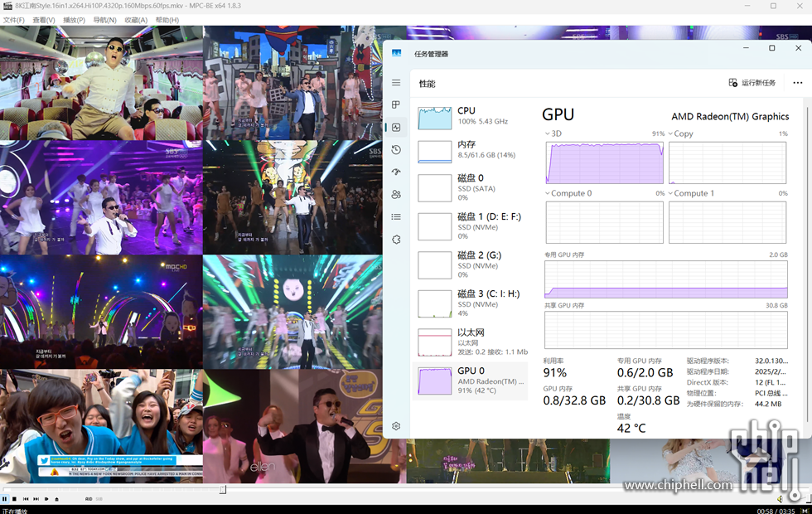Click the 91% utilization value
Image resolution: width=812 pixels, height=514 pixels.
pyautogui.click(x=554, y=372)
